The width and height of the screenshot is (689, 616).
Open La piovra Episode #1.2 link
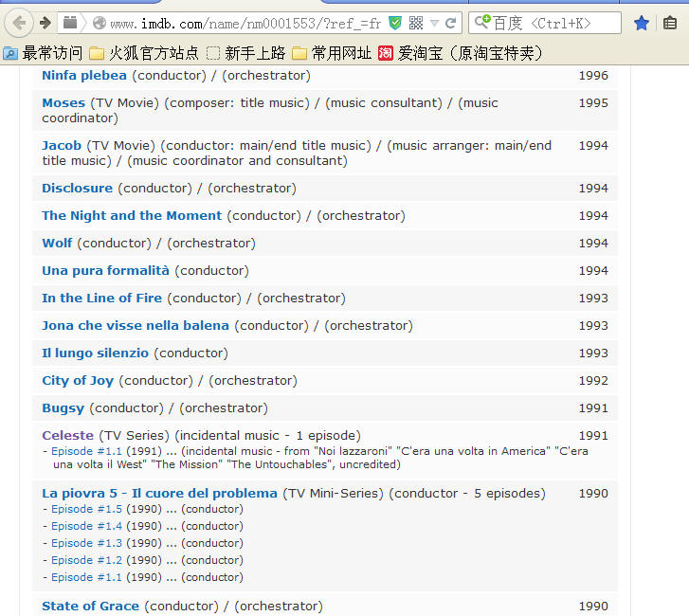pyautogui.click(x=86, y=561)
